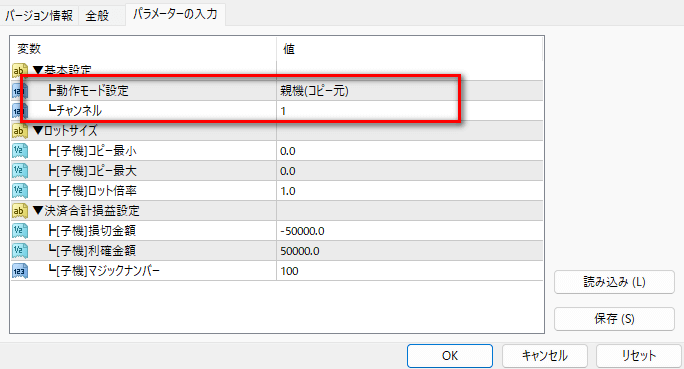Click the icon beside [子機]利確金額 row
Image resolution: width=684 pixels, height=369 pixels.
coord(20,251)
